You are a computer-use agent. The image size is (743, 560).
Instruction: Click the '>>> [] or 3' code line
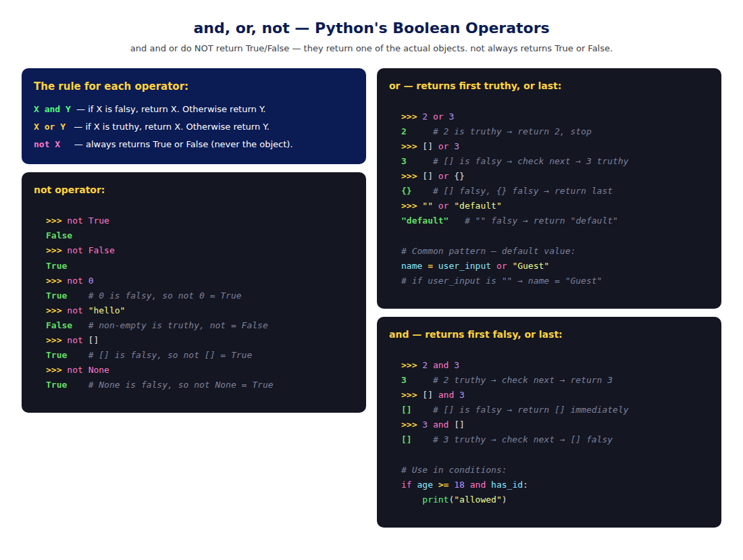pos(430,147)
